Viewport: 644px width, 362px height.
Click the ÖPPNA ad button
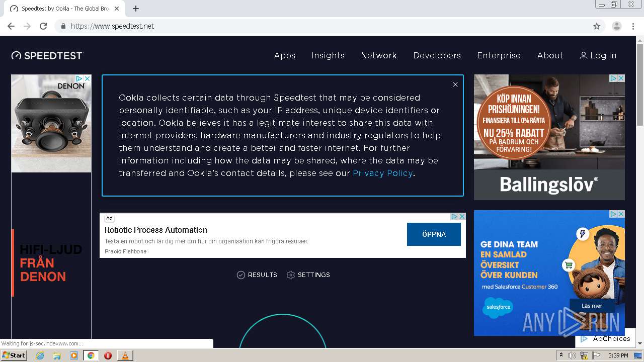[434, 234]
